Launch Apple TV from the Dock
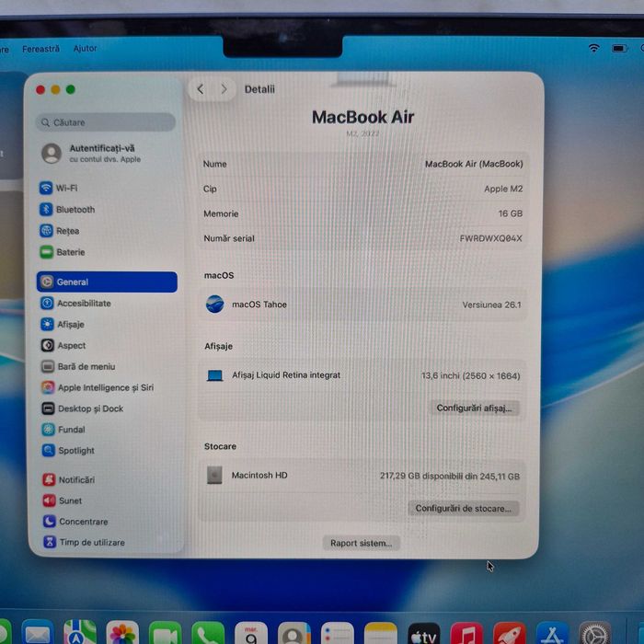 coord(424,634)
